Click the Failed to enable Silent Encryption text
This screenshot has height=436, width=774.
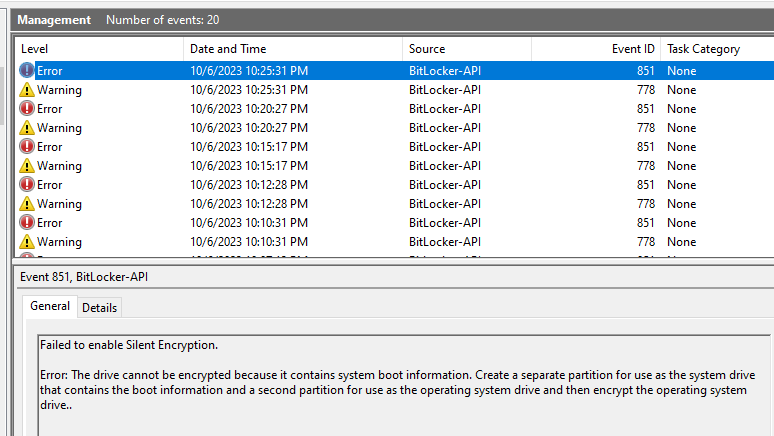pyautogui.click(x=129, y=345)
